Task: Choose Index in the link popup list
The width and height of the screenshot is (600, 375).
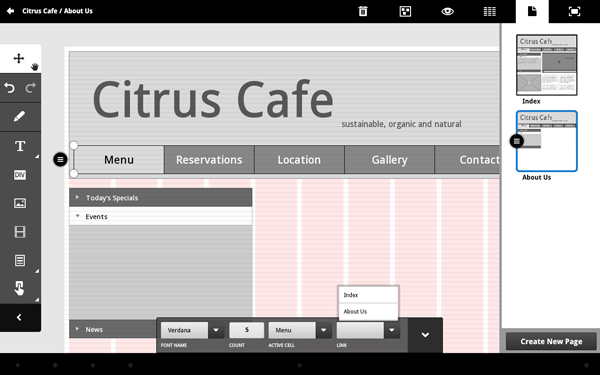Action: (368, 295)
